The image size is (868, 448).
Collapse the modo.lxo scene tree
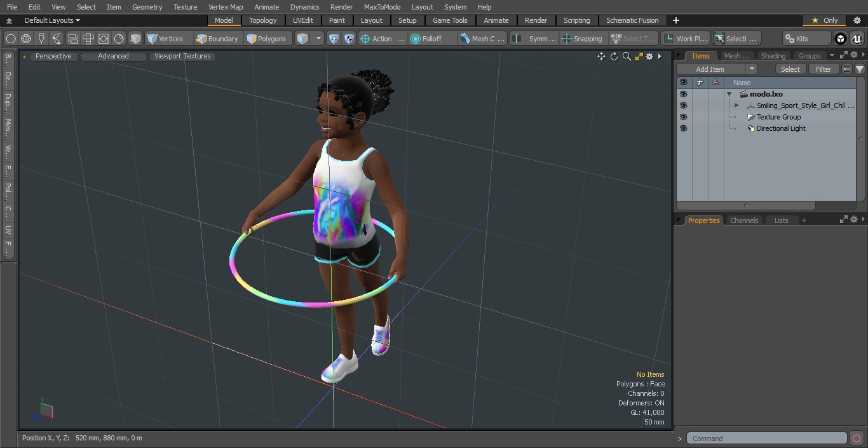[729, 94]
